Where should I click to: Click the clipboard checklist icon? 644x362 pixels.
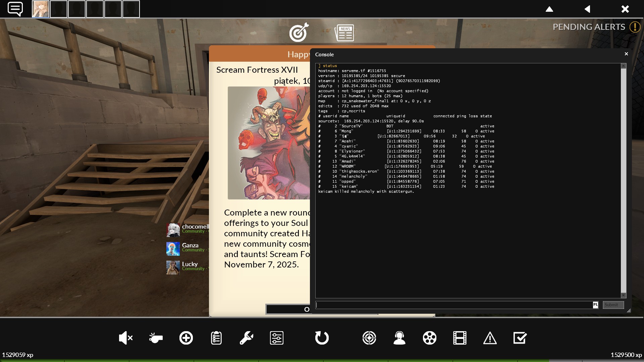[216, 338]
